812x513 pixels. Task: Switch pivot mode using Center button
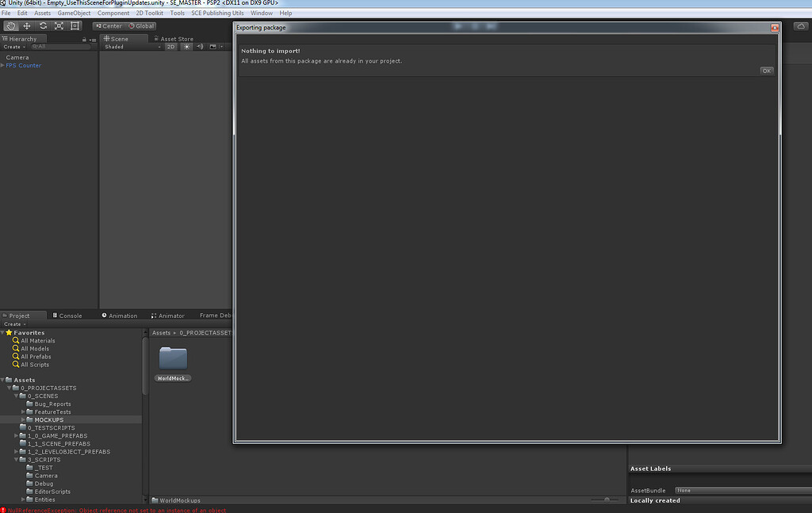click(x=109, y=25)
